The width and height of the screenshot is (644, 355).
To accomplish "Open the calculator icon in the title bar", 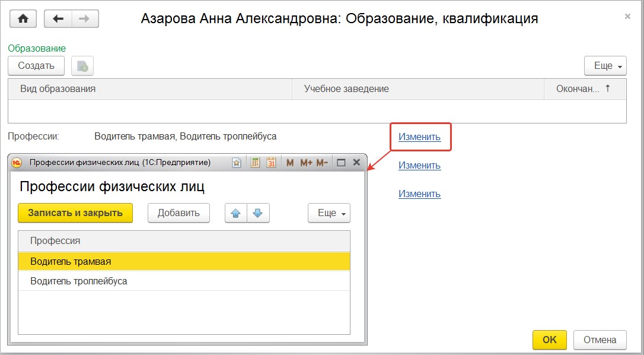I will [256, 163].
